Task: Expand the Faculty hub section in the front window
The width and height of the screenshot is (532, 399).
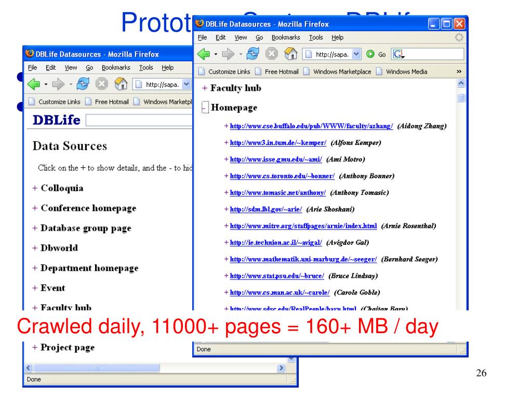Action: (x=205, y=88)
